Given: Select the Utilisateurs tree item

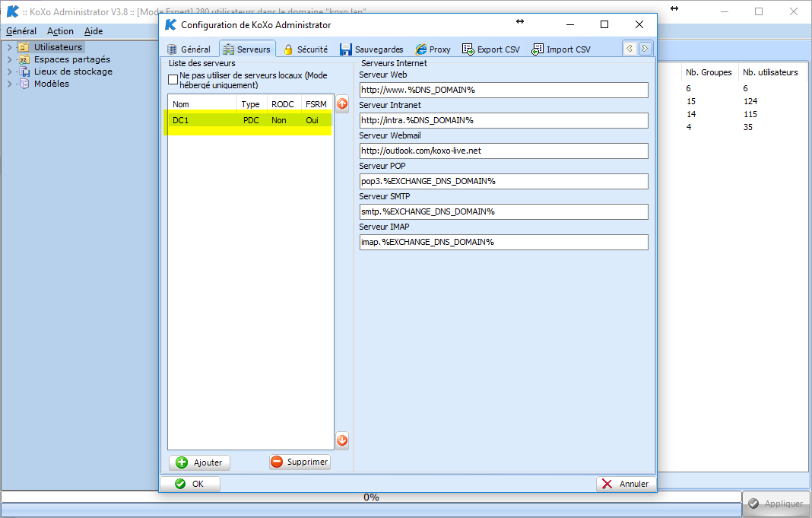Looking at the screenshot, I should [58, 47].
